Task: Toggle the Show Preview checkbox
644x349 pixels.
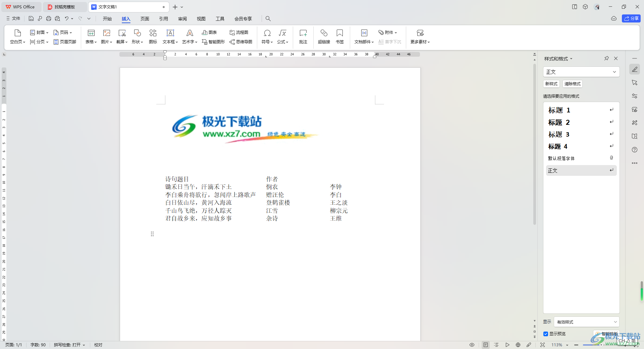Action: click(546, 334)
